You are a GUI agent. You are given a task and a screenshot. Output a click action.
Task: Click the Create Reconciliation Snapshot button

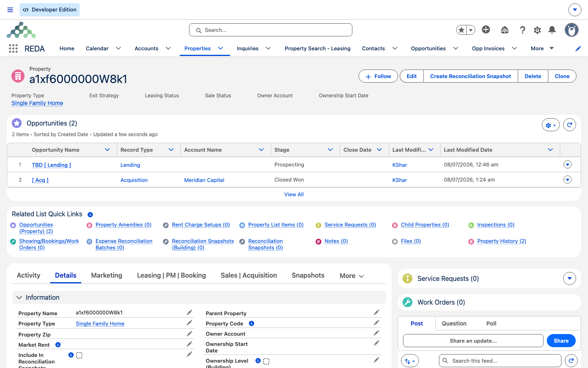point(470,76)
